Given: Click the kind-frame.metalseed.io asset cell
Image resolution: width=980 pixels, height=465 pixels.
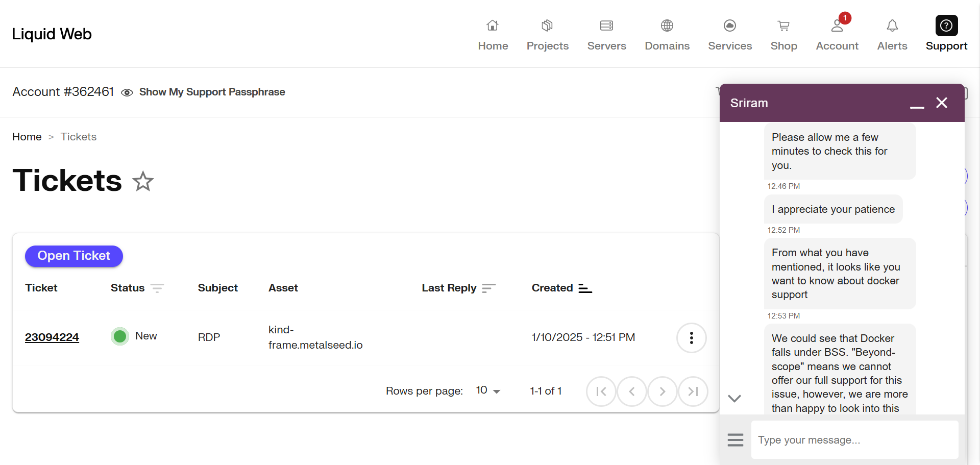Looking at the screenshot, I should [315, 337].
